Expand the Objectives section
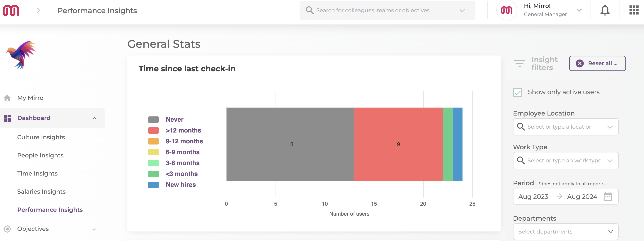644x241 pixels. pos(94,229)
